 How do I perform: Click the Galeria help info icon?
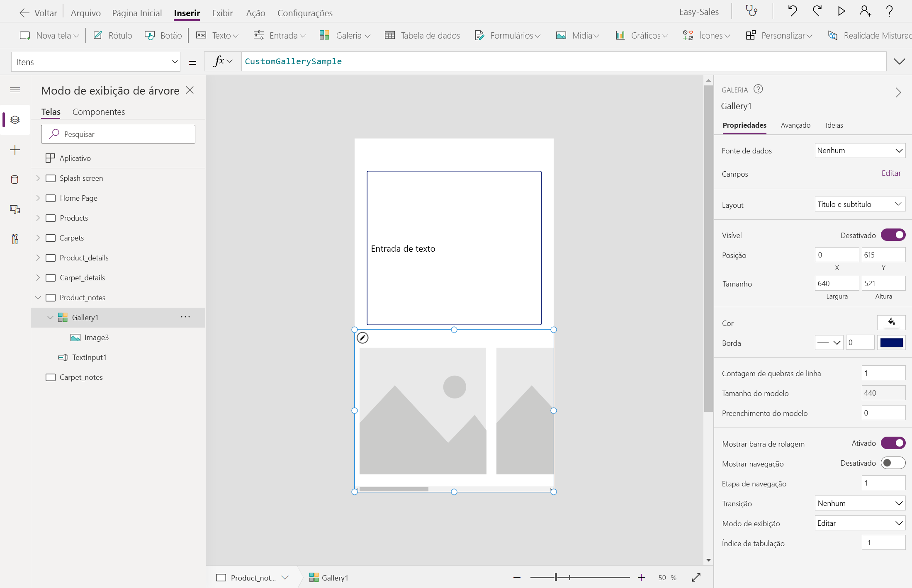coord(758,89)
